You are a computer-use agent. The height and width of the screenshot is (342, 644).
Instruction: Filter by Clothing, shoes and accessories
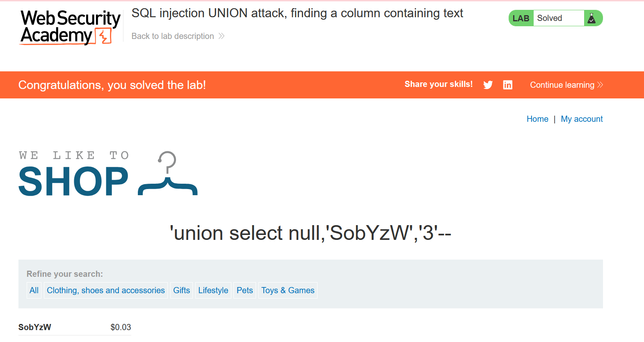tap(106, 290)
